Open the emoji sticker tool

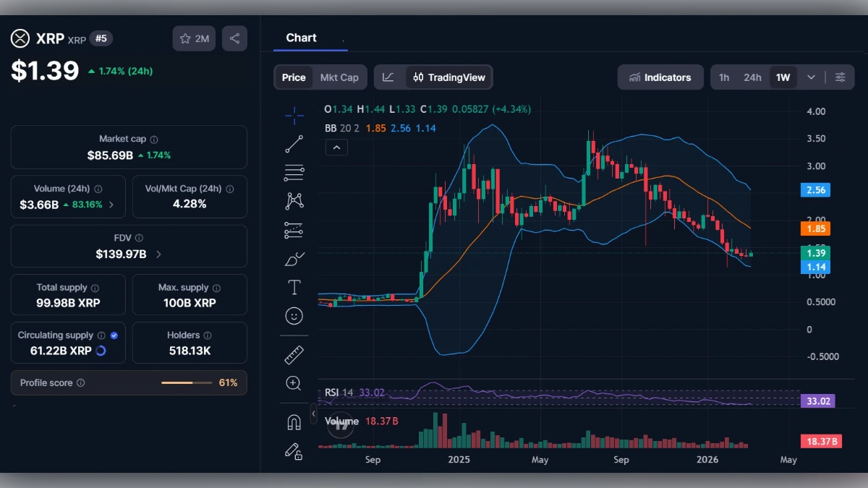(x=294, y=315)
